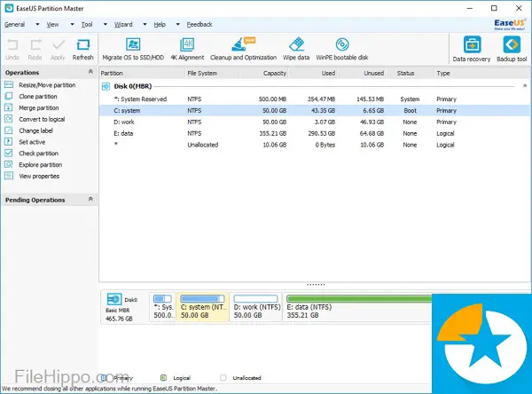The image size is (532, 394).
Task: Select the E: data (NTFS) block in disk map
Action: coord(358,307)
